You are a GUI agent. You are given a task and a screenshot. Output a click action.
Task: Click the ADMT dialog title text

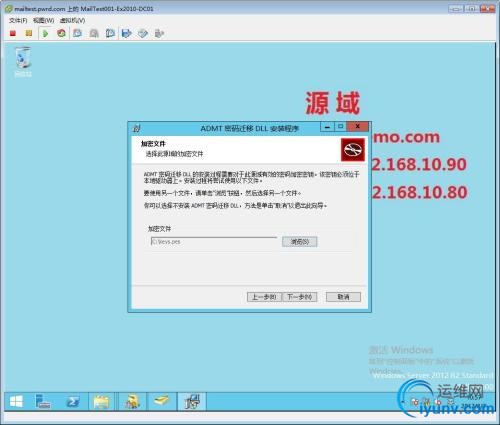click(250, 128)
